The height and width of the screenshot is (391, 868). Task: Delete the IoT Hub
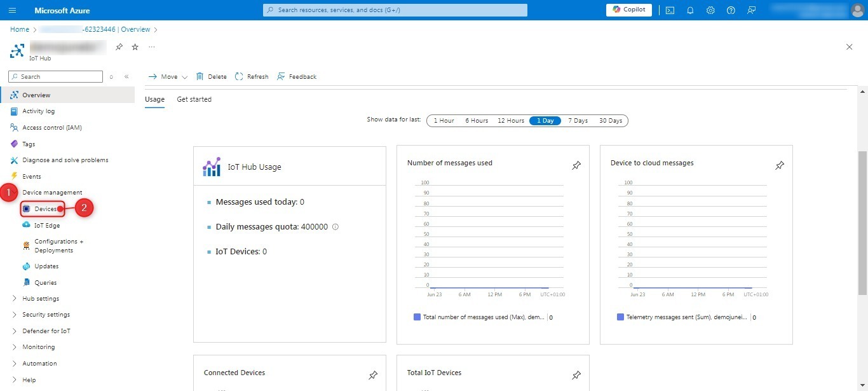(211, 76)
